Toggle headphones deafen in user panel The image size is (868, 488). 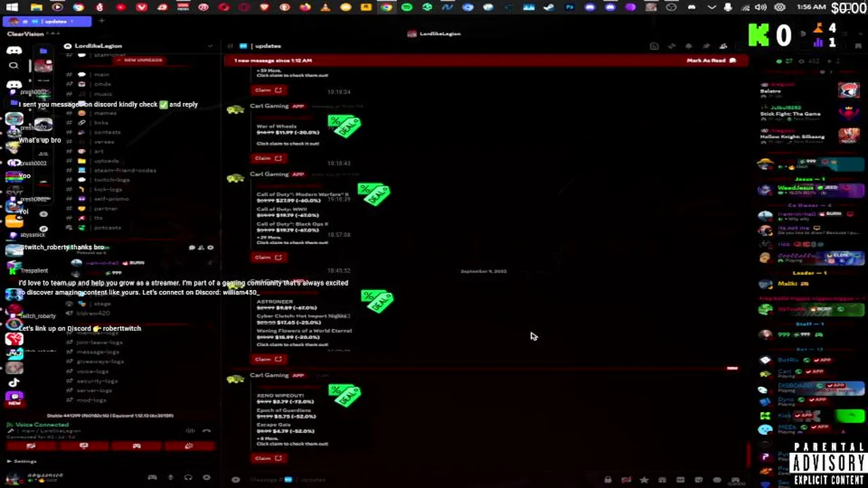click(188, 478)
